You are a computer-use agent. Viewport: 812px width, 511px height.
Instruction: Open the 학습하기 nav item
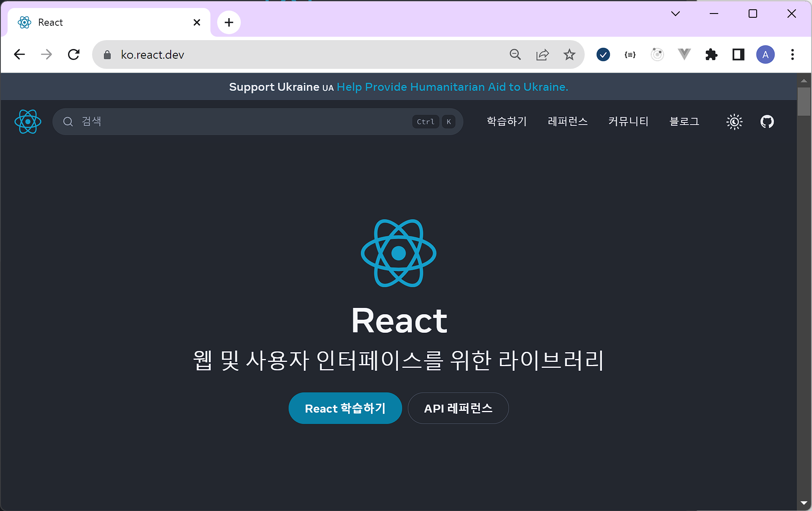point(507,122)
